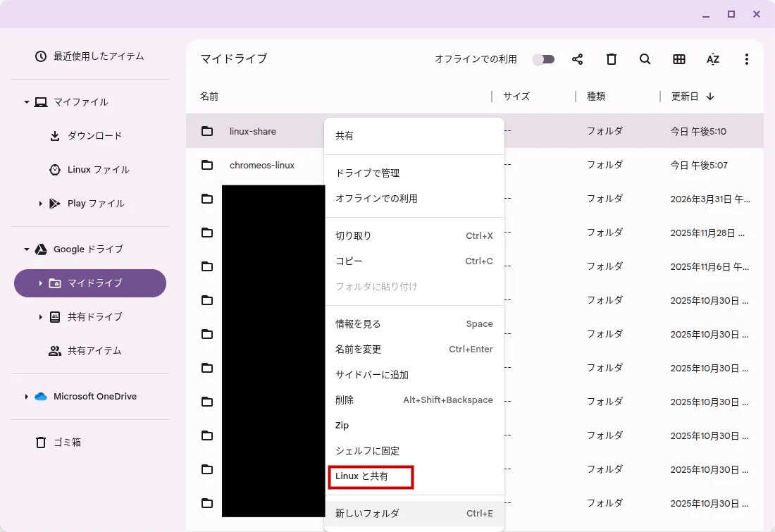Open the three-dot more menu
Screen dimensions: 775x532
(x=746, y=59)
